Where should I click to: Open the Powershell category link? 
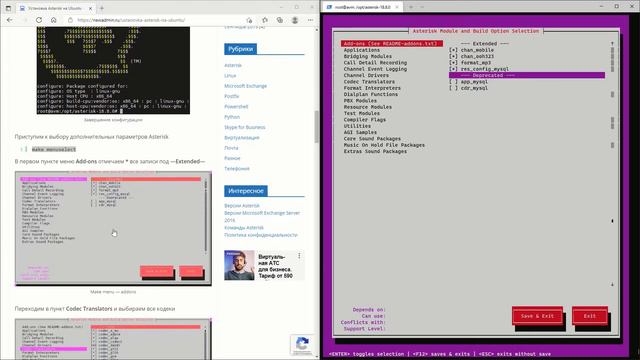236,107
